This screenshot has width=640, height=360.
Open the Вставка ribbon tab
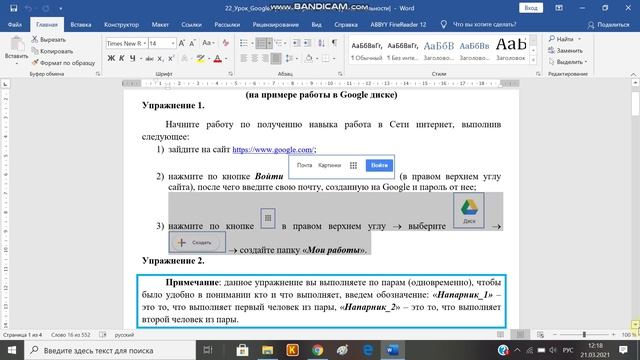81,24
